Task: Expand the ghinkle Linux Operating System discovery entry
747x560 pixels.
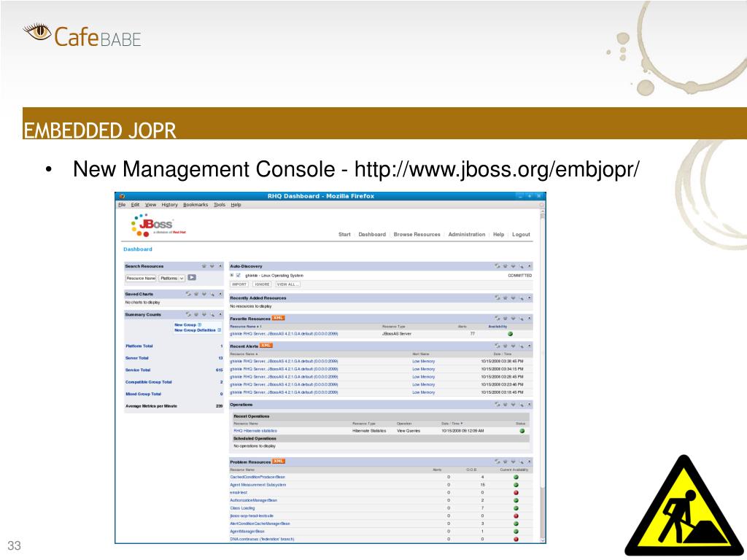Action: (232, 275)
